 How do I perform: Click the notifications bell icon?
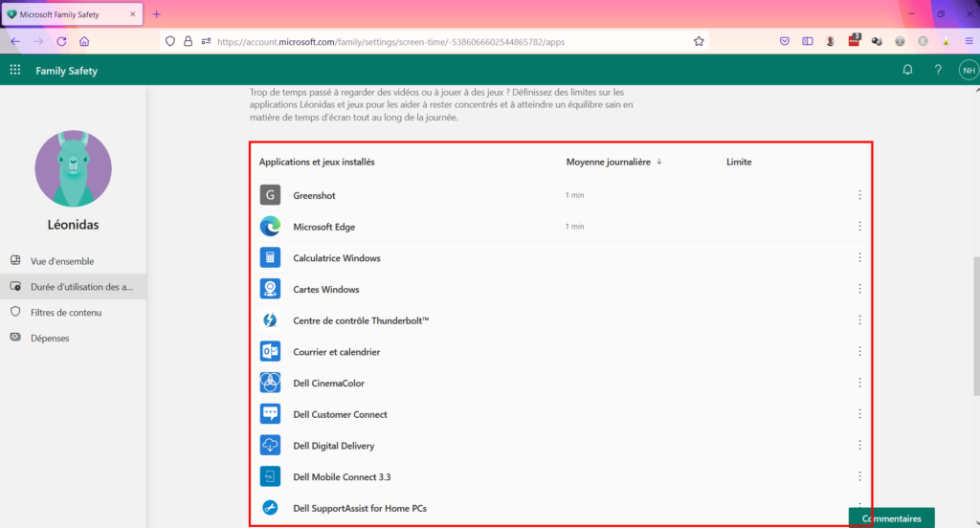(907, 70)
